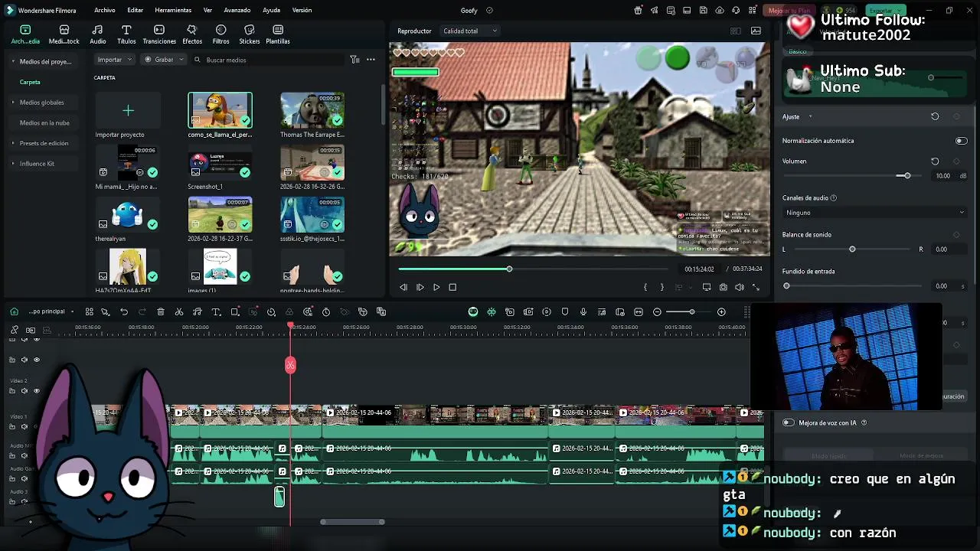Click the Stop square button in player
Image resolution: width=980 pixels, height=551 pixels.
tap(452, 287)
